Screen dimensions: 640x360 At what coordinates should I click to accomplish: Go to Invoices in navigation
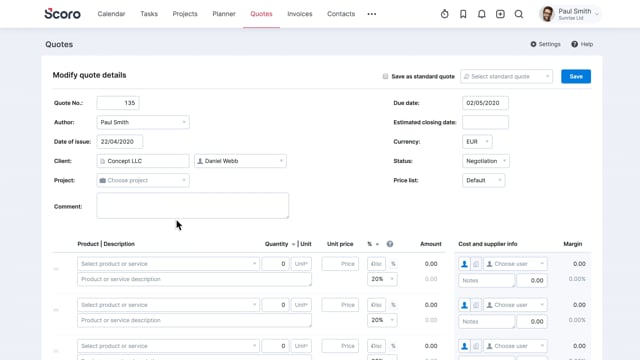tap(300, 14)
